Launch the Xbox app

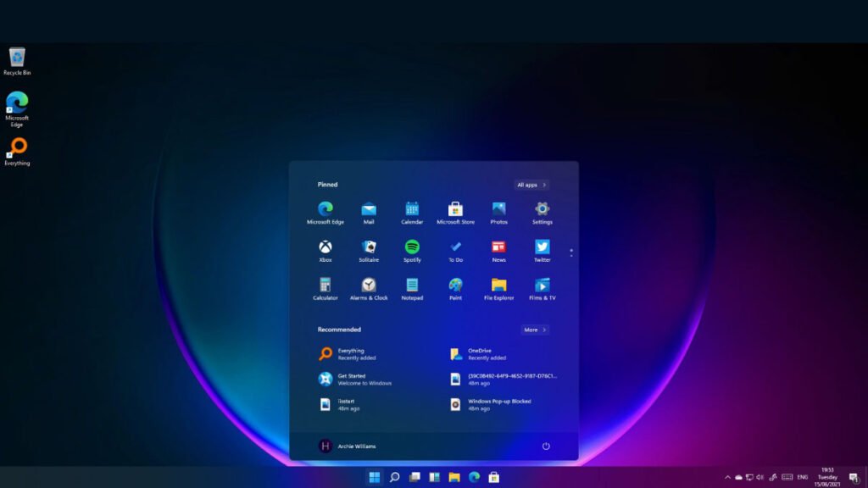325,250
